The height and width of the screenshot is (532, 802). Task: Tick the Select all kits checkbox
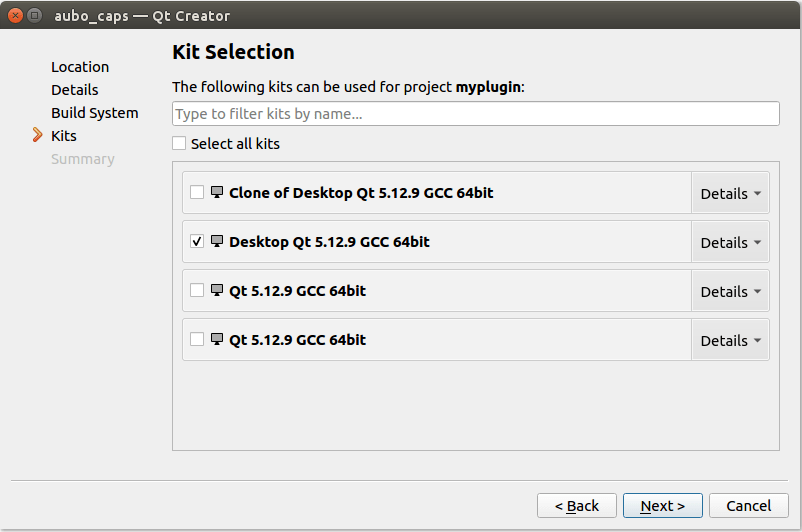179,143
